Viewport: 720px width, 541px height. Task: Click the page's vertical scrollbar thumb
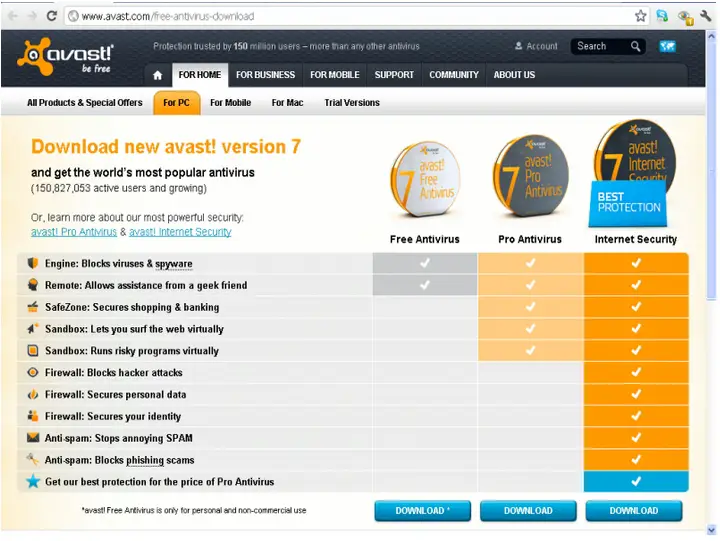(711, 170)
